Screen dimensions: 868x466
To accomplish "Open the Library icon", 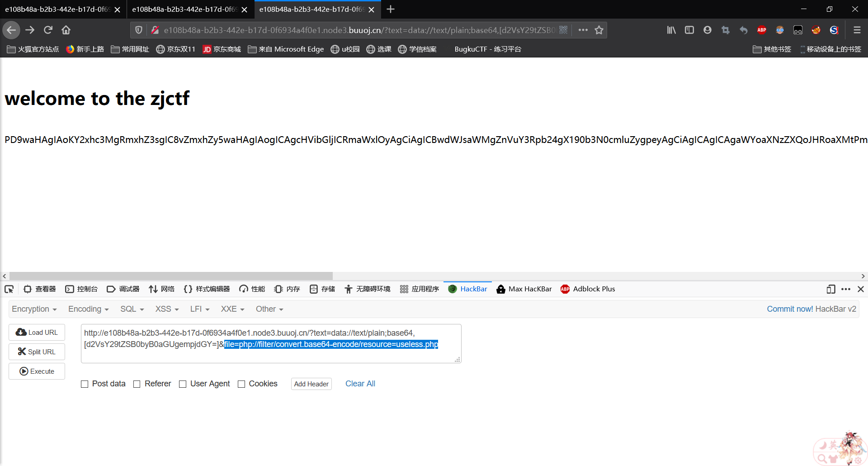I will [x=671, y=30].
